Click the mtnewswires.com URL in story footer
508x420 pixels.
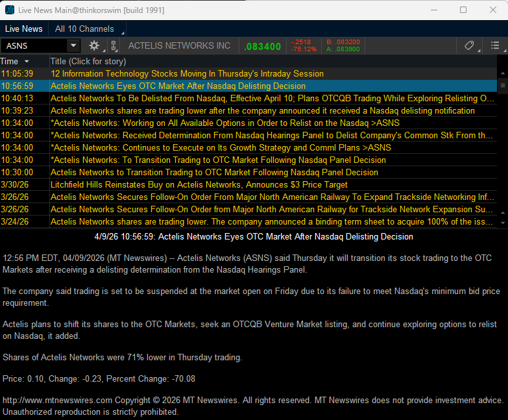tap(57, 401)
